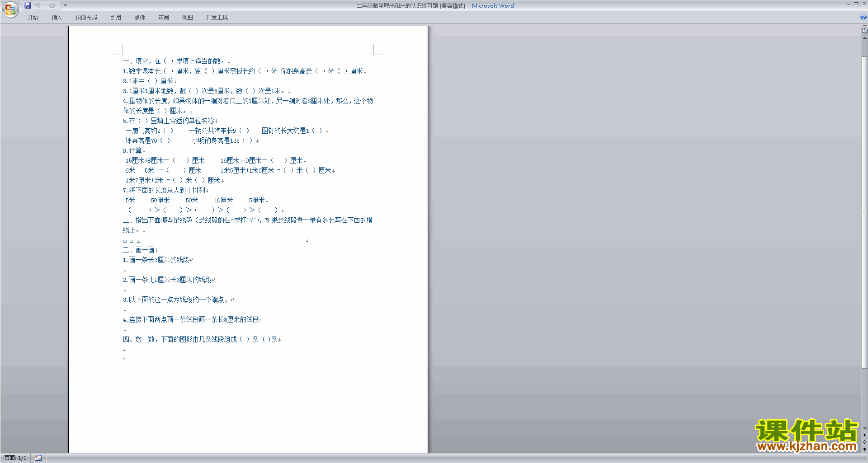Toggle the ruler using the View Ruler icon

click(864, 31)
